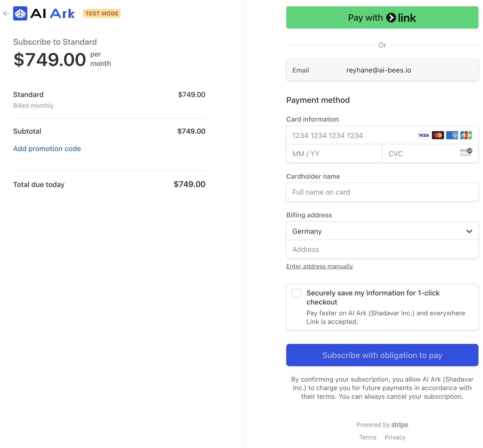This screenshot has height=448, width=483.
Task: Click the back arrow beside AI Ark logo
Action: 6,13
